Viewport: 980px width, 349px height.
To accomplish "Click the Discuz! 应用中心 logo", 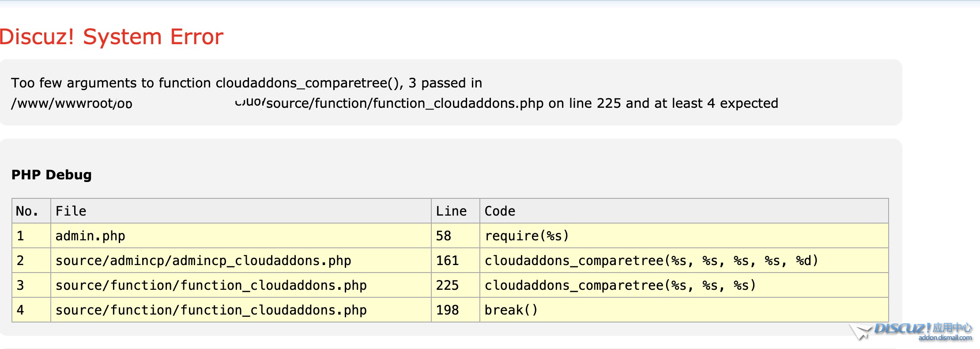I will tap(923, 328).
